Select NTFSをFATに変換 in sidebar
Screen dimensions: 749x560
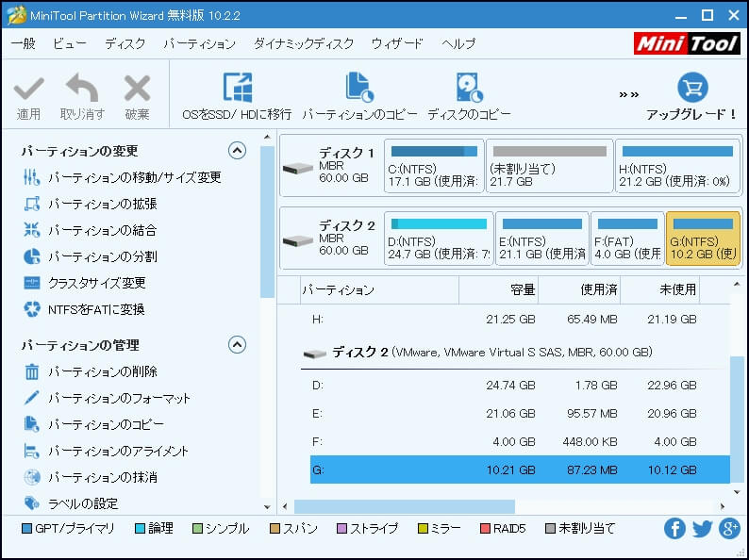point(84,309)
